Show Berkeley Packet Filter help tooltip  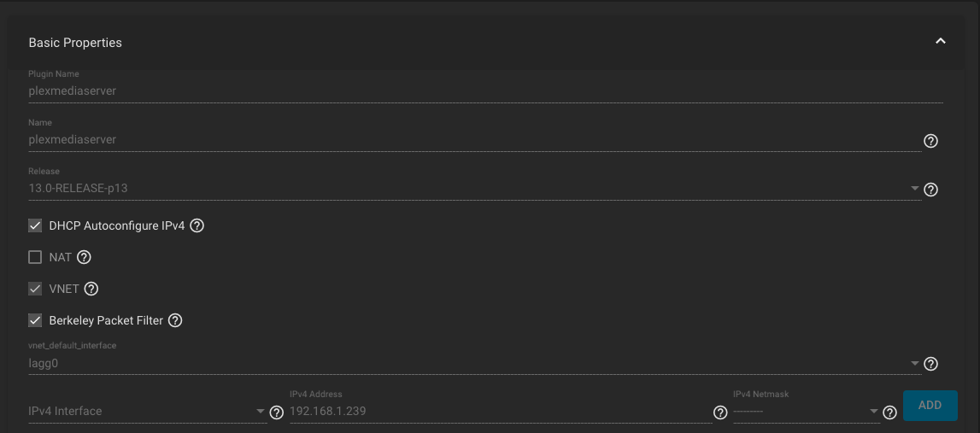coord(175,320)
